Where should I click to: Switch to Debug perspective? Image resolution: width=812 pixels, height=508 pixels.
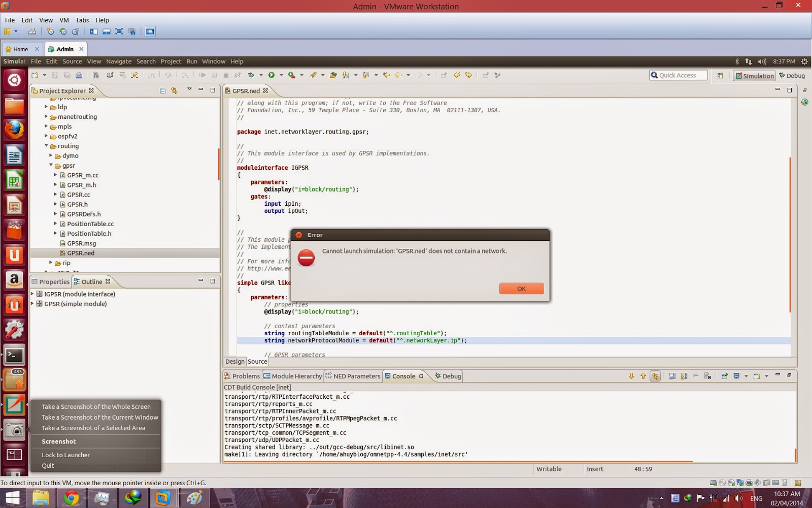792,76
